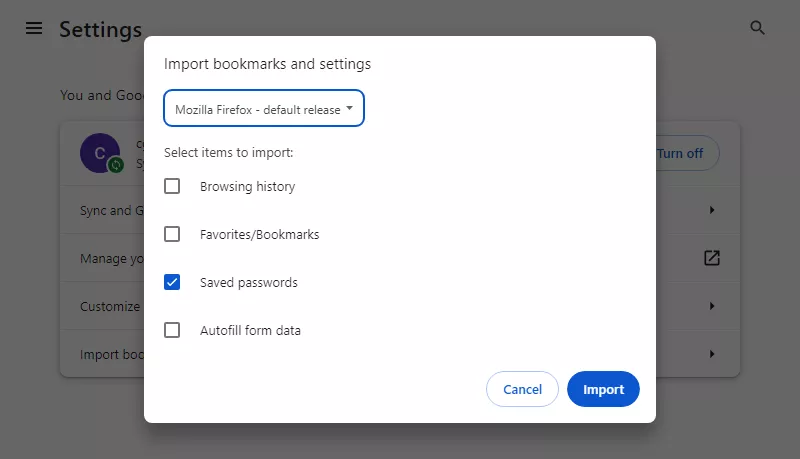
Task: Open the Mozilla Firefox browser source dropdown
Action: tap(264, 108)
